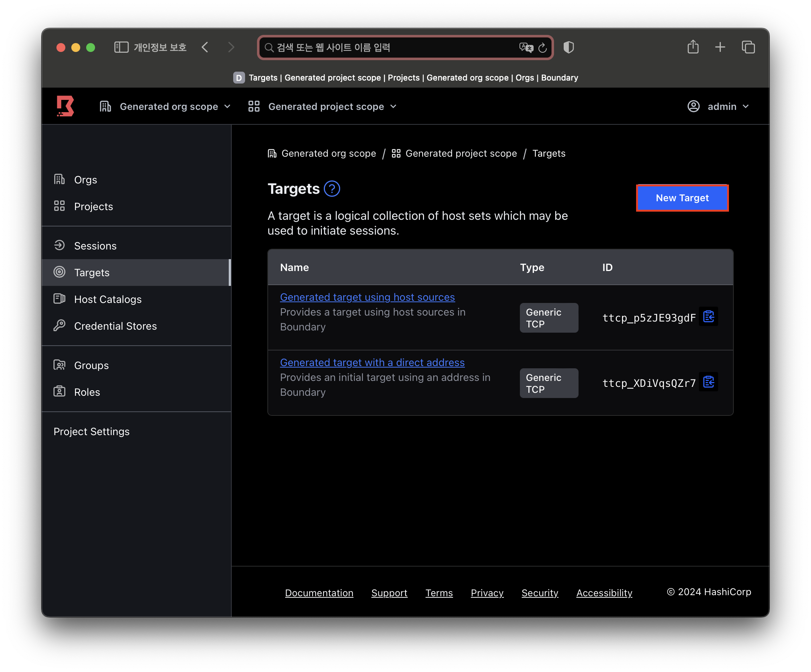Viewport: 811px width, 672px height.
Task: Click Safari sidebar toggle icon
Action: pyautogui.click(x=121, y=47)
